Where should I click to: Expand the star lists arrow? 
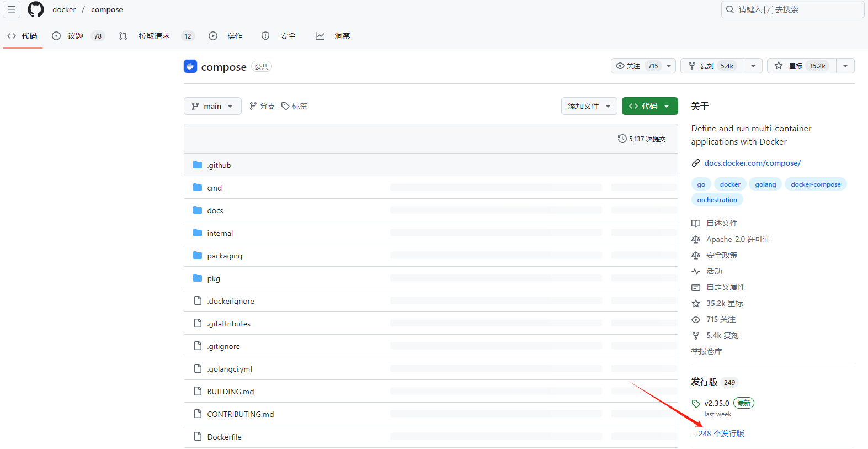(x=845, y=66)
